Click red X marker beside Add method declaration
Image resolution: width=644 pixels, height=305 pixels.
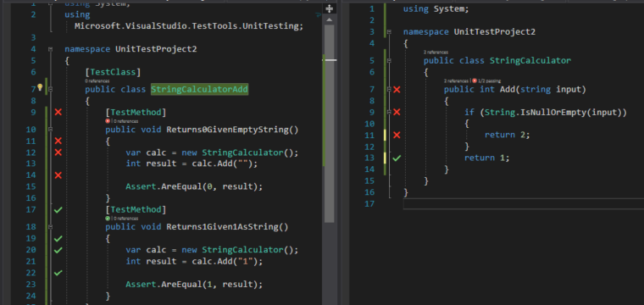(397, 90)
